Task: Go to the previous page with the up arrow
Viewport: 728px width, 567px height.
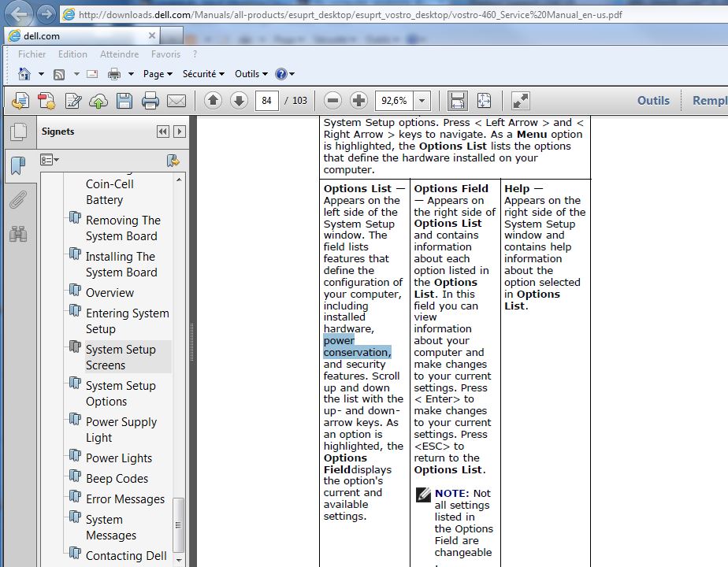Action: point(213,101)
